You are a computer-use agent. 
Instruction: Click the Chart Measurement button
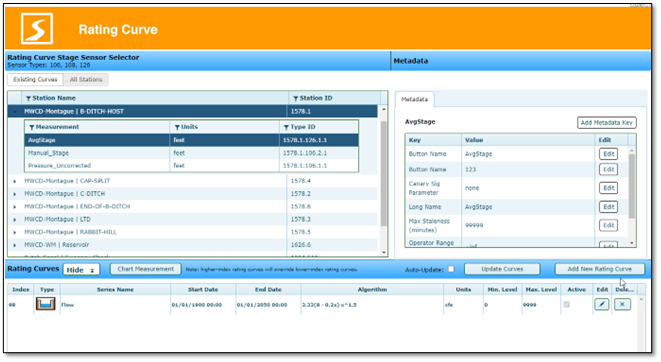(x=145, y=269)
